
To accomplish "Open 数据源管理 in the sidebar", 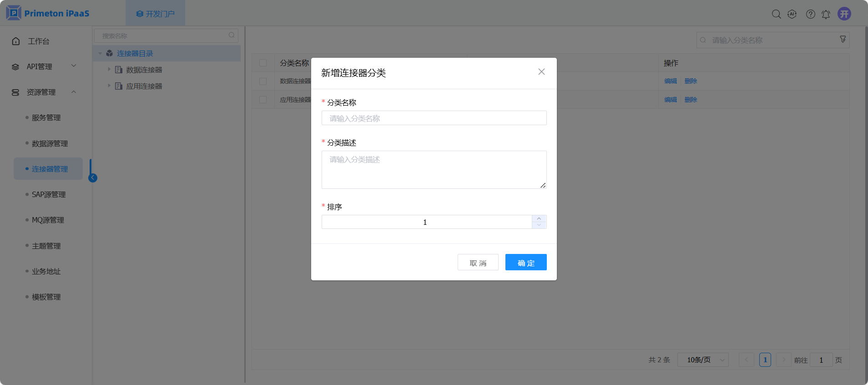I will pos(50,143).
